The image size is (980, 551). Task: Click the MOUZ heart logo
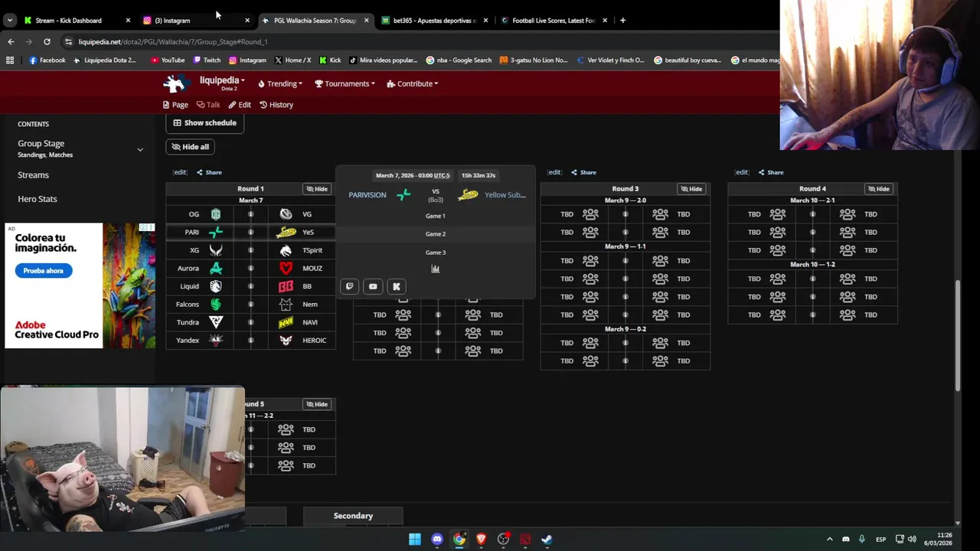(x=286, y=268)
